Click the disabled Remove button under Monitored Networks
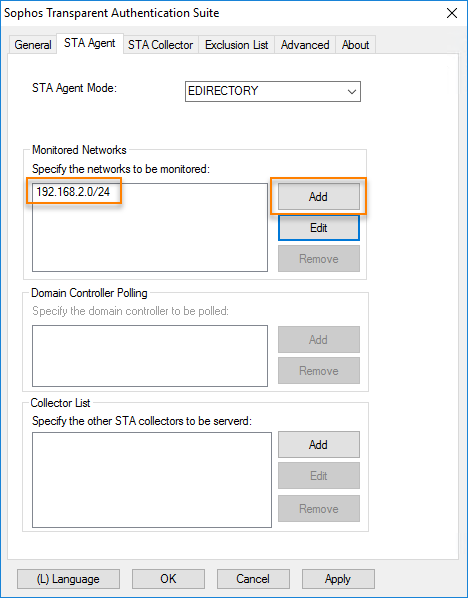This screenshot has height=598, width=468. pyautogui.click(x=318, y=259)
